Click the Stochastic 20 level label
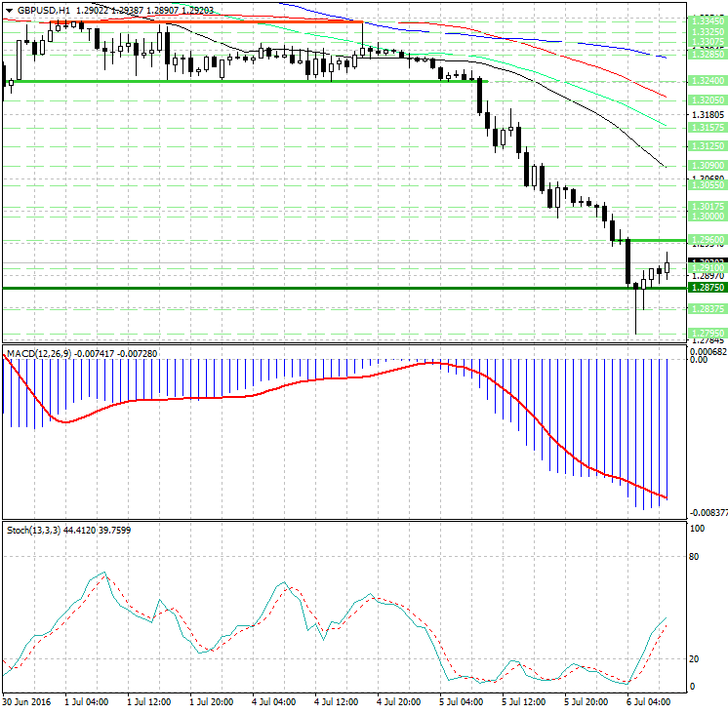728x713 pixels. pyautogui.click(x=697, y=659)
